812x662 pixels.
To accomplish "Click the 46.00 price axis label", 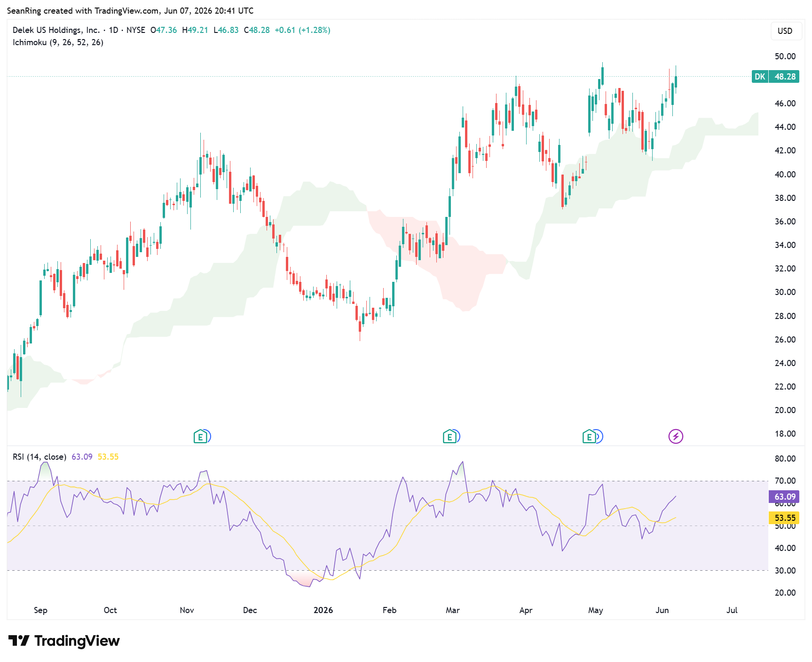I will pyautogui.click(x=785, y=104).
